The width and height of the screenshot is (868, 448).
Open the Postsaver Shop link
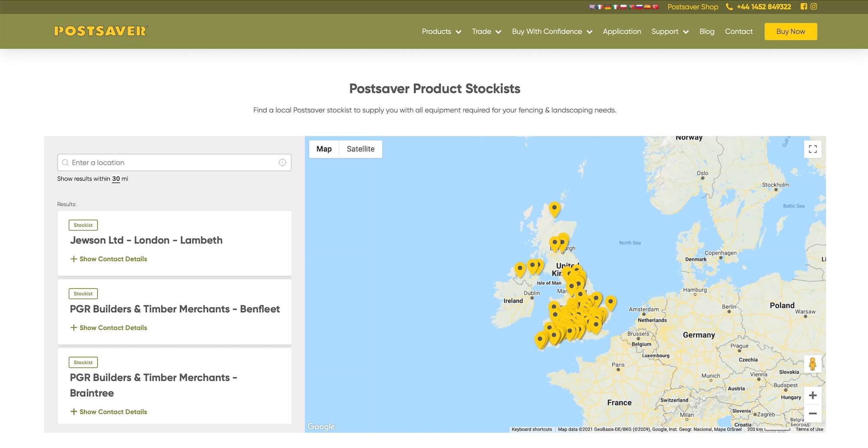(693, 7)
